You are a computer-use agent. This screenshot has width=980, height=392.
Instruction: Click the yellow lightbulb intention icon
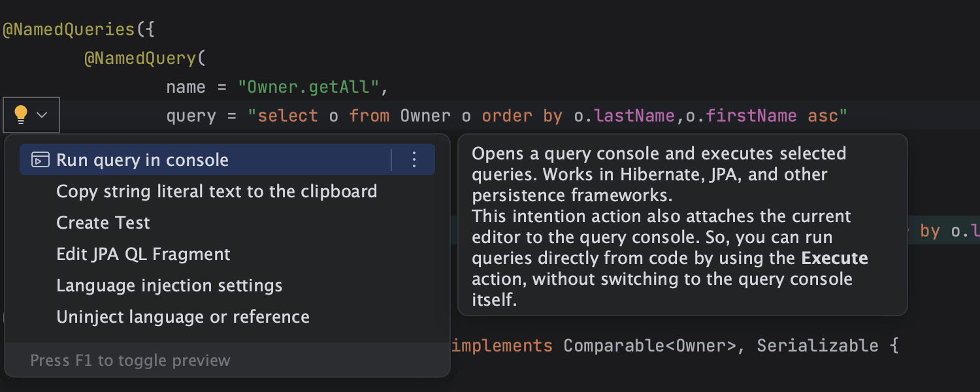[21, 115]
